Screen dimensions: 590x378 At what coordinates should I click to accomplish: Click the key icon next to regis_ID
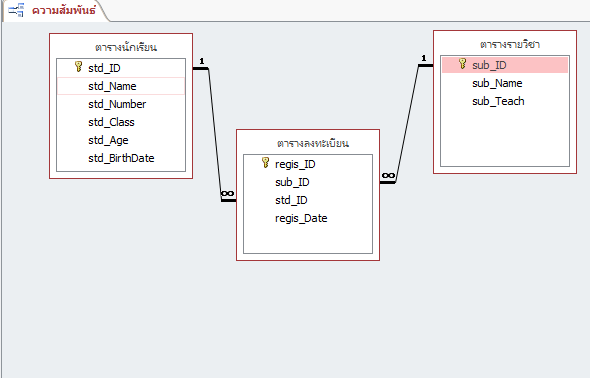(265, 163)
